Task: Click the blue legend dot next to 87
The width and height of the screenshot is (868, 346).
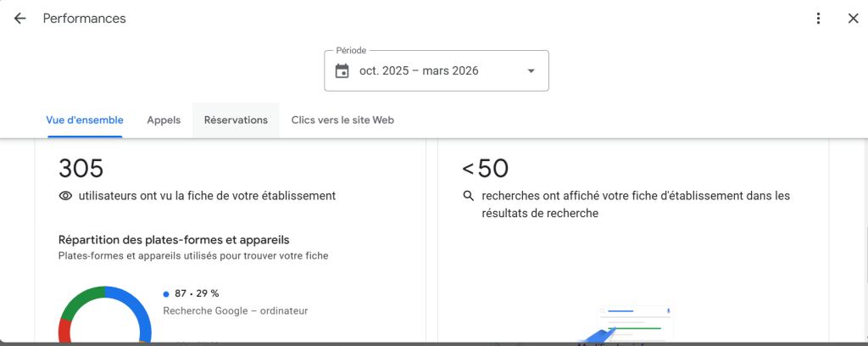Action: point(166,294)
